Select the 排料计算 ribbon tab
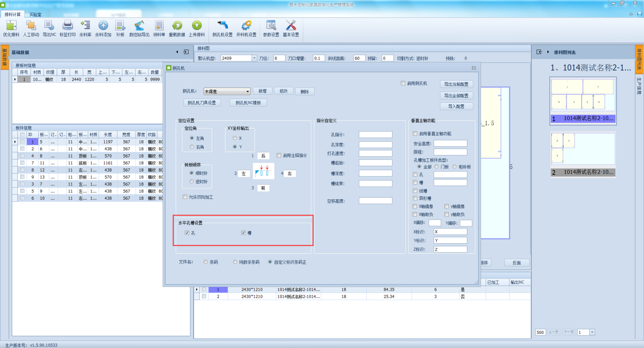 [x=12, y=14]
